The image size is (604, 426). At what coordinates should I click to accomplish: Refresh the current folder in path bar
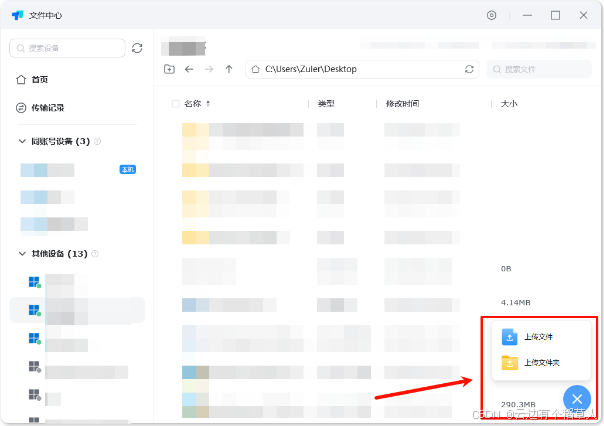469,69
